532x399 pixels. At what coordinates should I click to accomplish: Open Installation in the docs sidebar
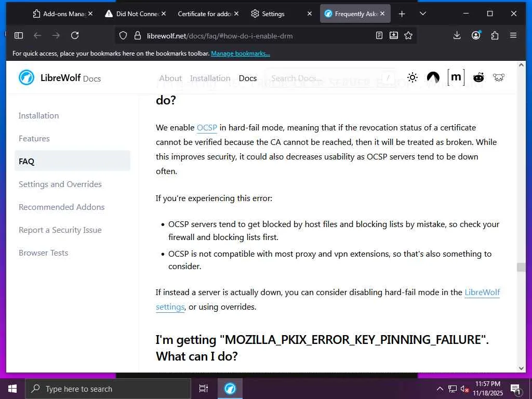(38, 116)
